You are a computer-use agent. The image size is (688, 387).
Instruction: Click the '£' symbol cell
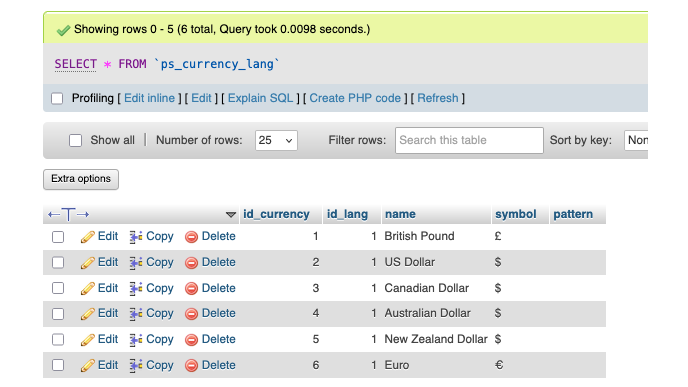coord(498,236)
